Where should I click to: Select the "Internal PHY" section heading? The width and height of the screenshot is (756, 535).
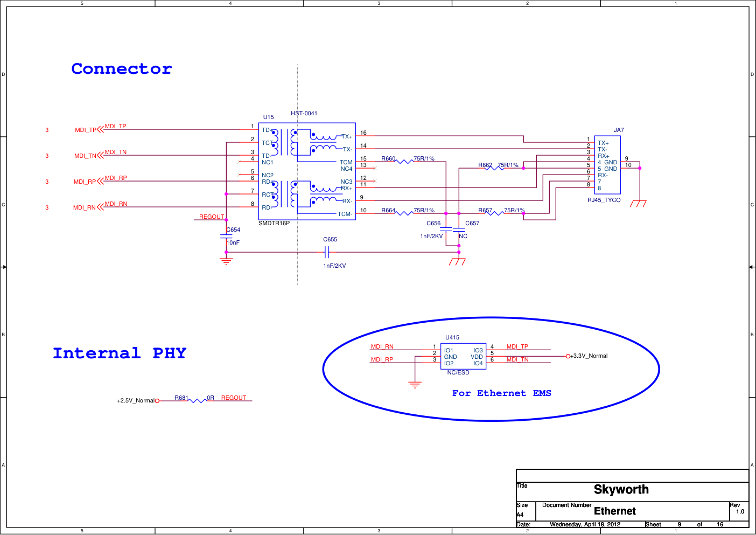click(120, 353)
